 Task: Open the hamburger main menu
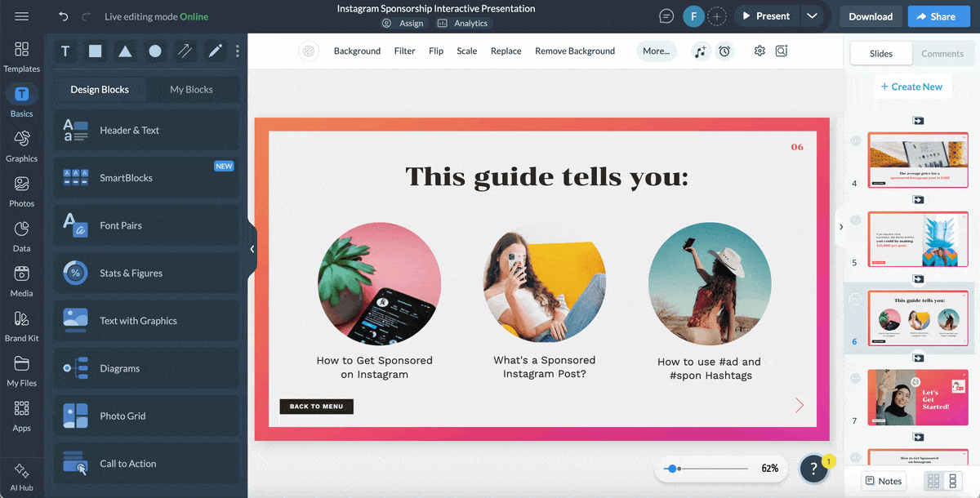pos(22,16)
